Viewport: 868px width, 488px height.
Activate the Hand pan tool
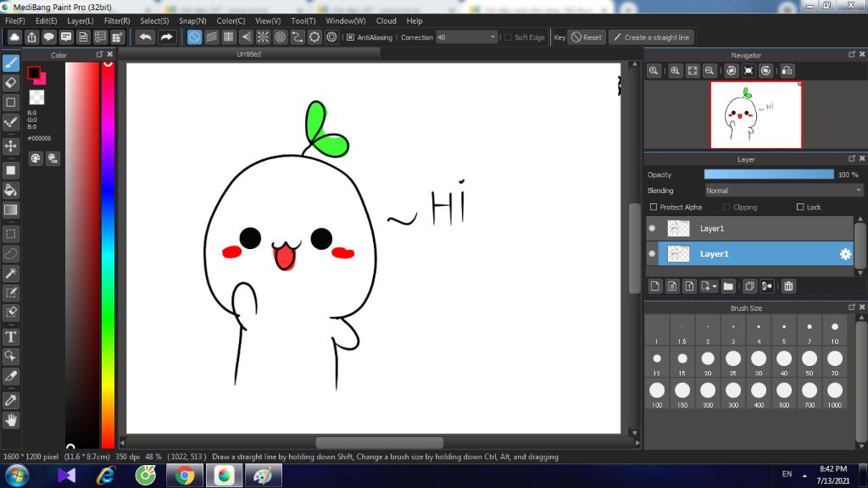[11, 419]
